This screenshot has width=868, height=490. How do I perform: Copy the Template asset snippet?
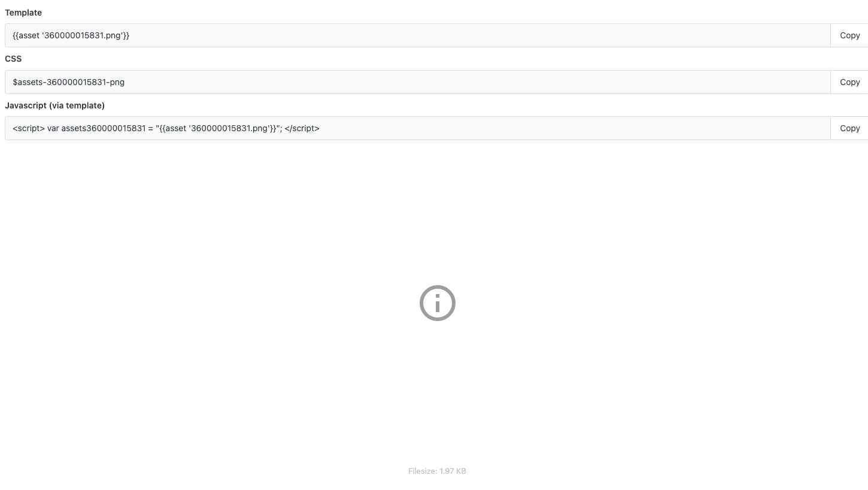click(x=849, y=35)
